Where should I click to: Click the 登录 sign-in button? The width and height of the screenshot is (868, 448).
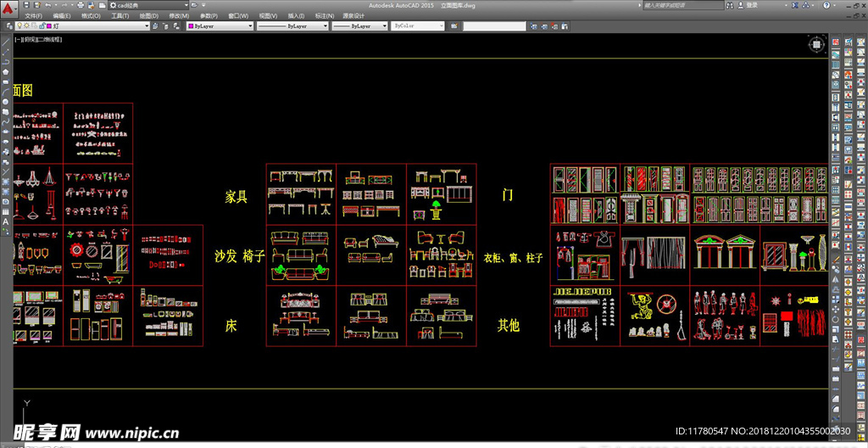(x=748, y=5)
